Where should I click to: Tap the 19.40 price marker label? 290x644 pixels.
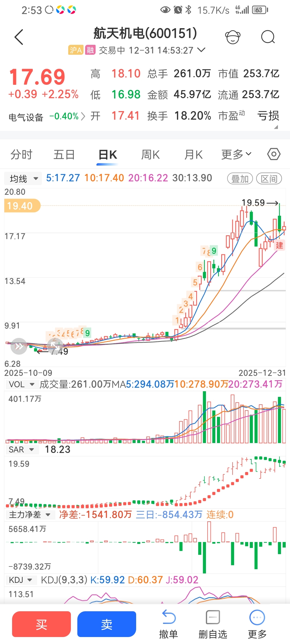(x=22, y=206)
